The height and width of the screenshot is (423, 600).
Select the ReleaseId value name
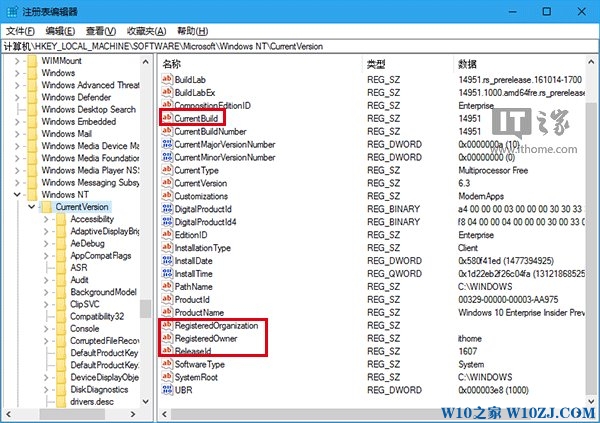coord(193,351)
